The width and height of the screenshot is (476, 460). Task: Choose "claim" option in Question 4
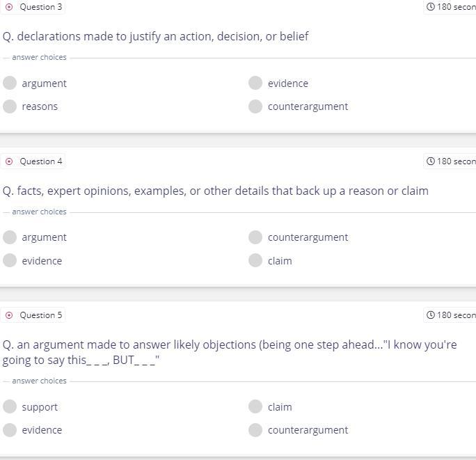[x=255, y=261]
